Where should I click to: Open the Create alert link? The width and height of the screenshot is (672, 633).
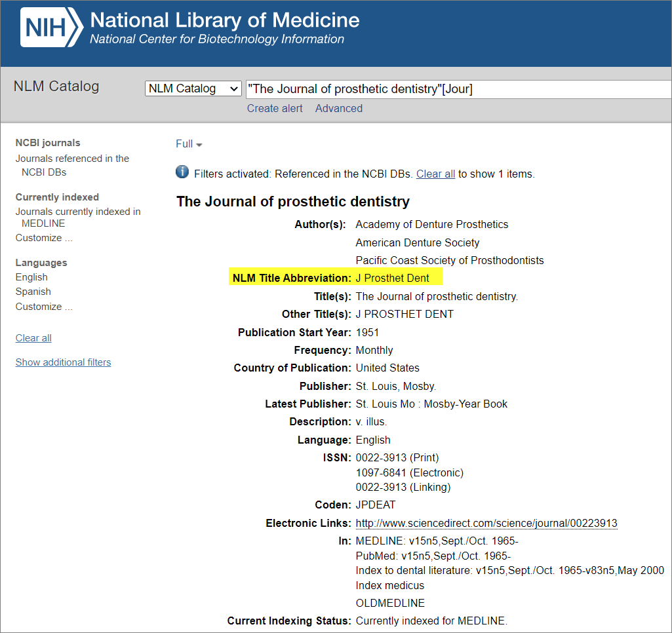click(x=275, y=108)
